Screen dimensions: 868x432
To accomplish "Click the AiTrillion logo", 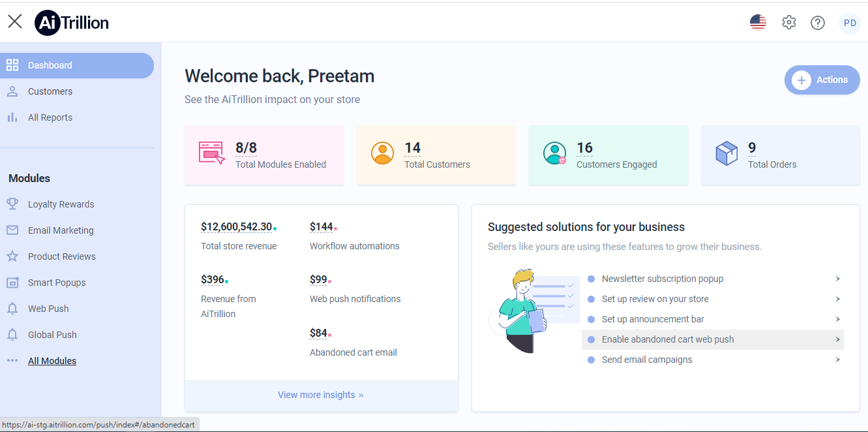I will (x=72, y=23).
